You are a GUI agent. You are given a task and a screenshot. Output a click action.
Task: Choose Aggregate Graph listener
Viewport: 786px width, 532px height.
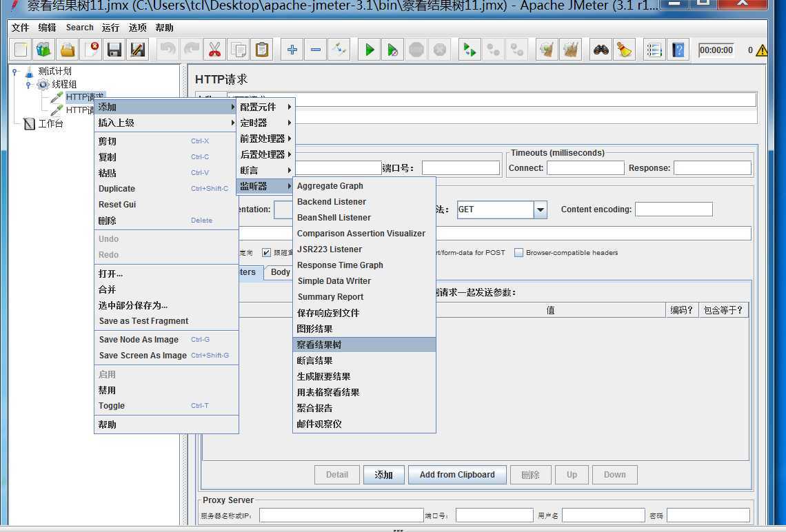364,186
